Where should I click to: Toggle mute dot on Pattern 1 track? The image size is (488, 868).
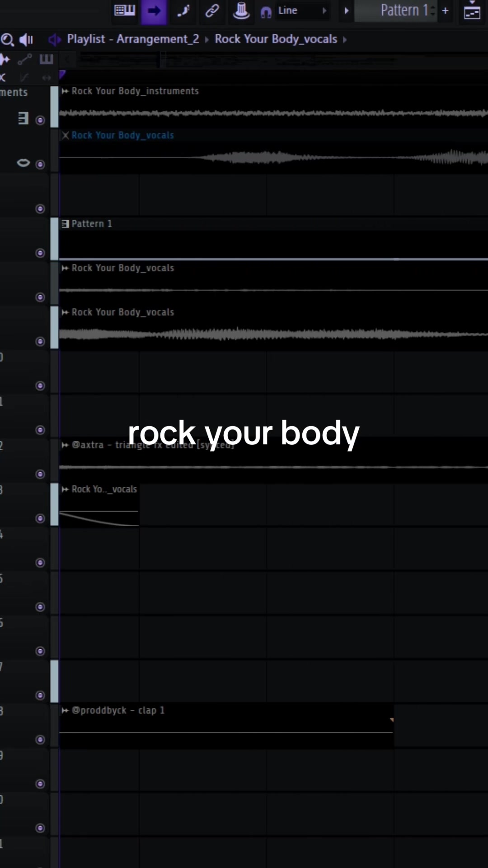click(40, 253)
